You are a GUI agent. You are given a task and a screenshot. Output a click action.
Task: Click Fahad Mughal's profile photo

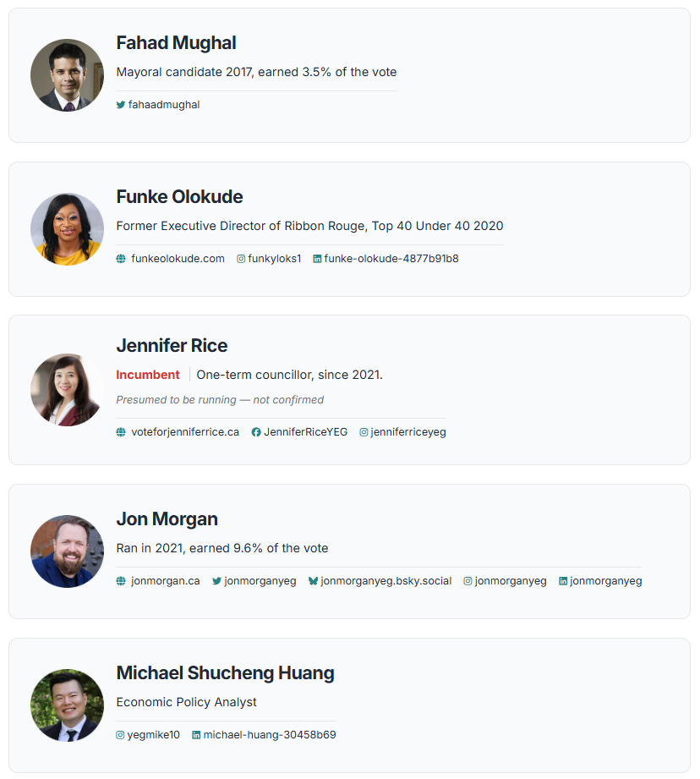tap(67, 75)
